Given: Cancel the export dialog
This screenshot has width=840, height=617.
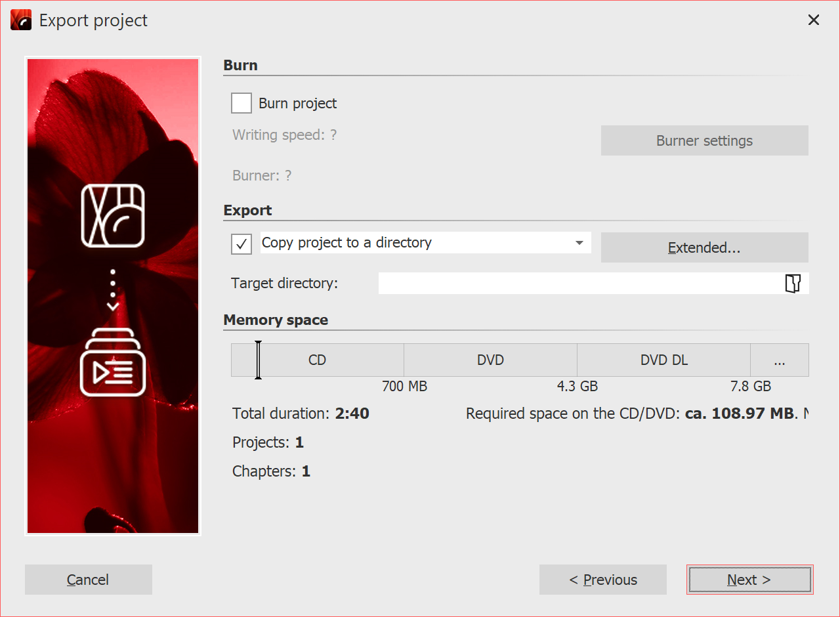Looking at the screenshot, I should pos(88,580).
